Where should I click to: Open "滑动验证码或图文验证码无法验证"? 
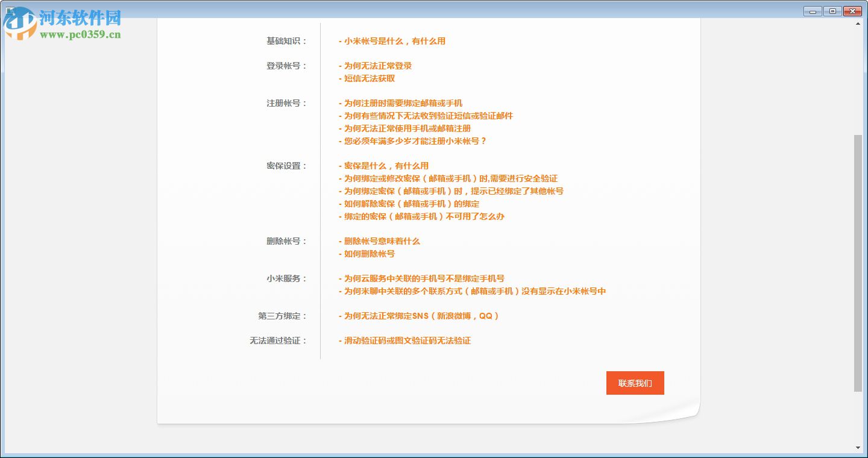(406, 340)
